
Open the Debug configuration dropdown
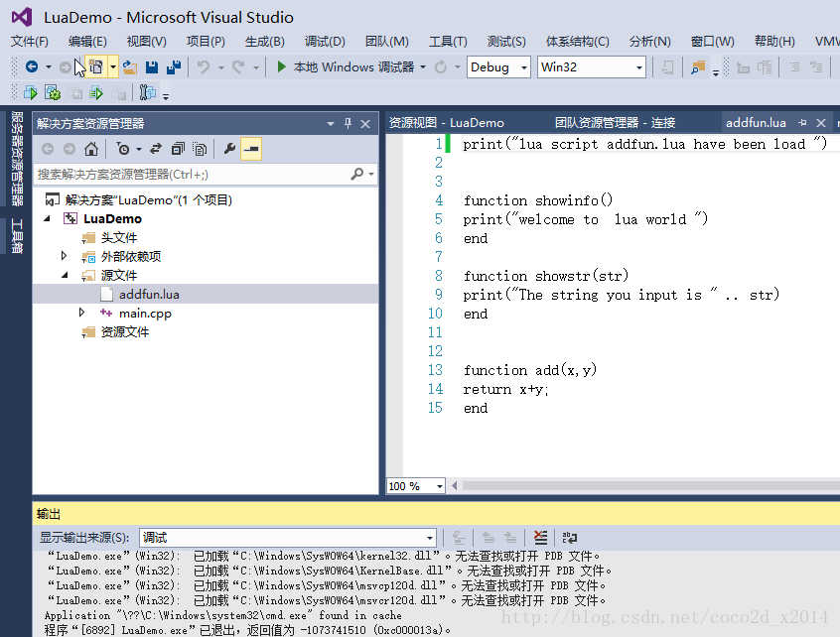pos(524,67)
